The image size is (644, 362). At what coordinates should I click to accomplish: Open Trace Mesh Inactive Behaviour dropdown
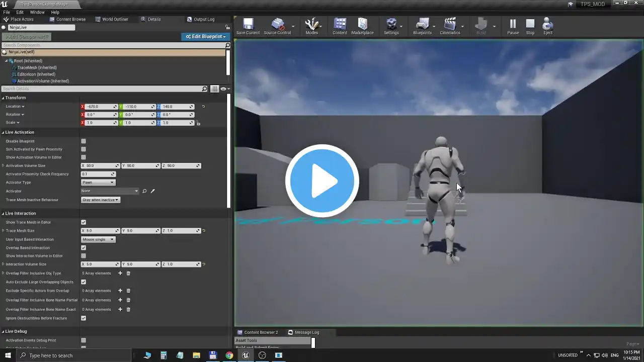pyautogui.click(x=101, y=200)
